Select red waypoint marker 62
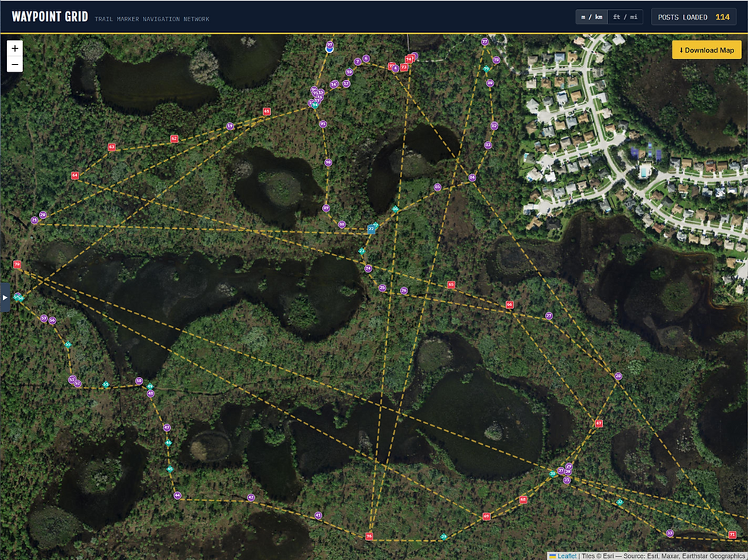 174,139
